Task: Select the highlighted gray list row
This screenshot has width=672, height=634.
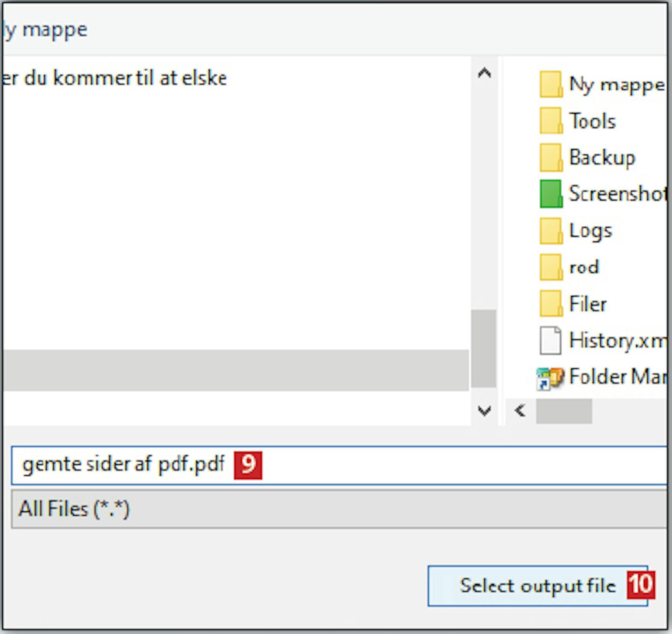Action: [x=235, y=370]
